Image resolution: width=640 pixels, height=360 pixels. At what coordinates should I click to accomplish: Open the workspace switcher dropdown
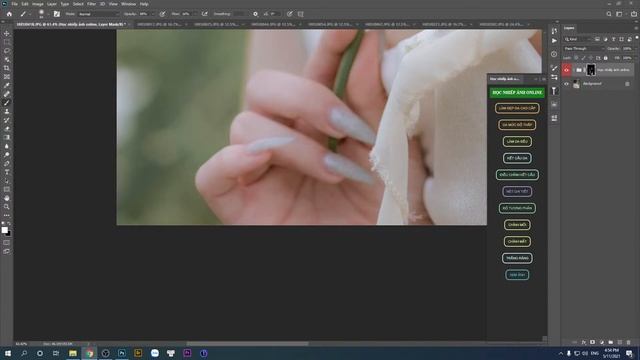620,14
